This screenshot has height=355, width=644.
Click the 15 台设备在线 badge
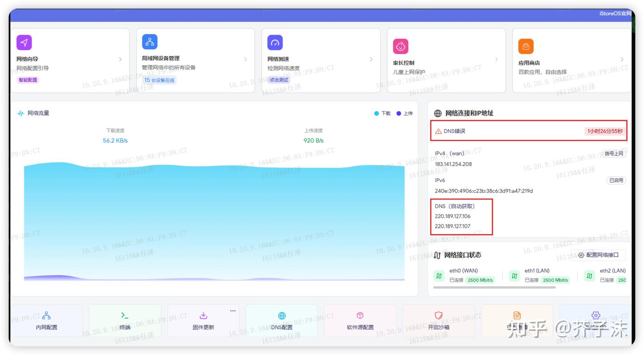point(159,80)
